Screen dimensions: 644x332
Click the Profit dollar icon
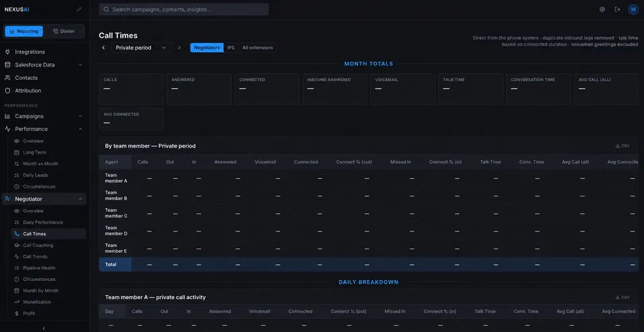[16, 313]
